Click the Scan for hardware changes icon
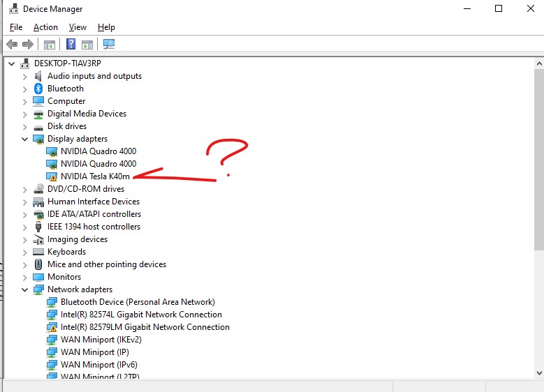Image resolution: width=544 pixels, height=392 pixels. pyautogui.click(x=109, y=45)
